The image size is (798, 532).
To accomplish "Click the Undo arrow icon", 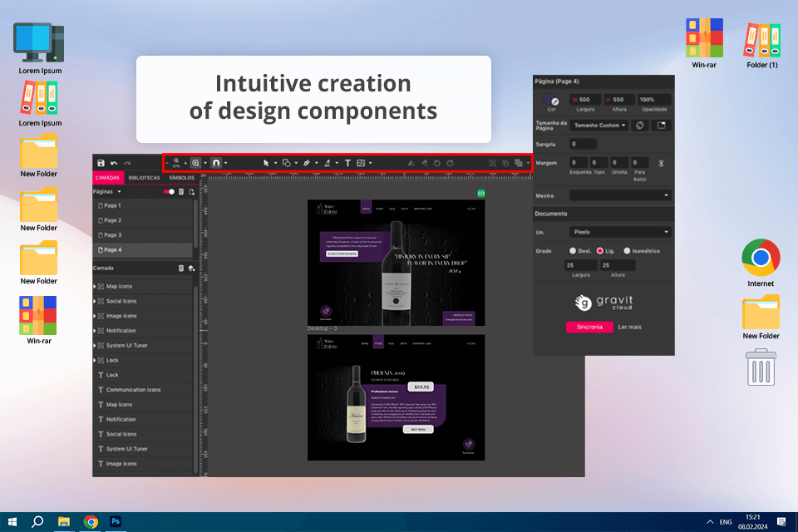I will tap(114, 164).
